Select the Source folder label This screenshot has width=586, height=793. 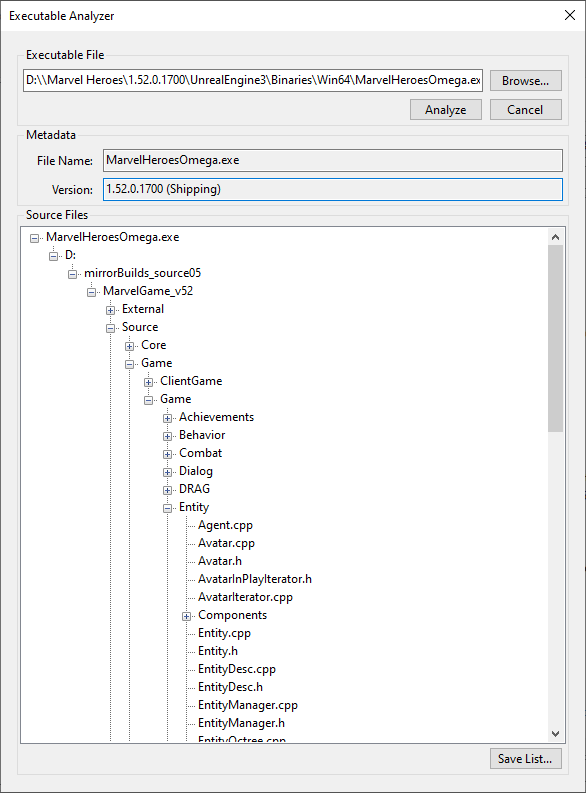pos(140,327)
